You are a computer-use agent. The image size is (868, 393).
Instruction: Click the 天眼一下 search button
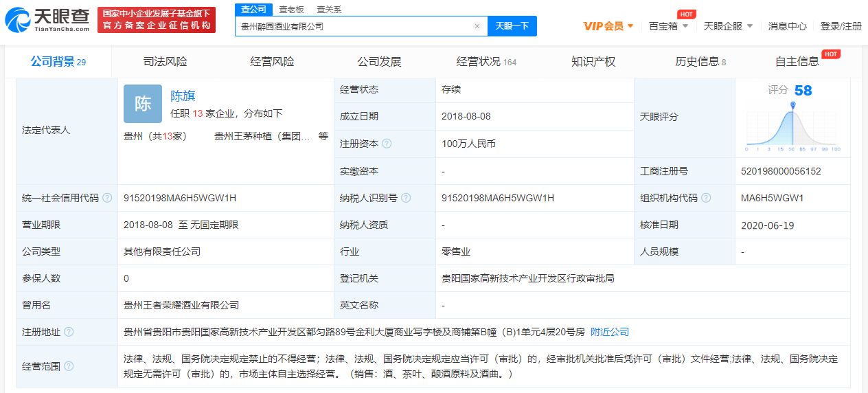[x=512, y=26]
